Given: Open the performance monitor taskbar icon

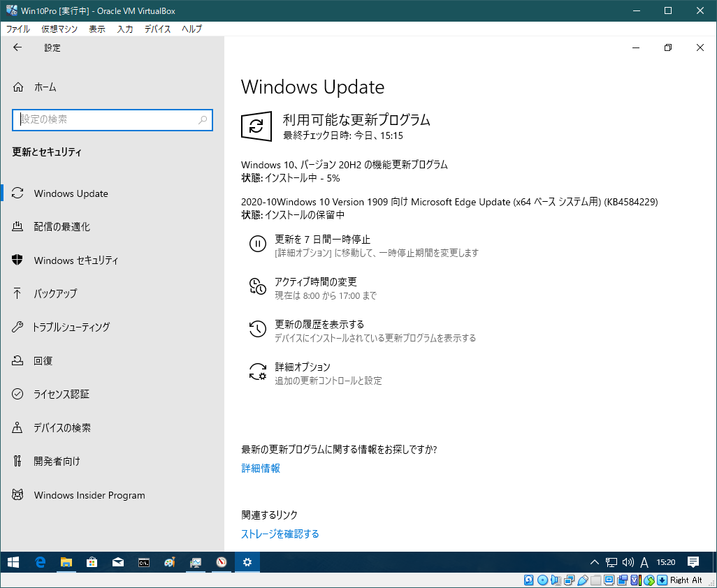Looking at the screenshot, I should click(196, 562).
